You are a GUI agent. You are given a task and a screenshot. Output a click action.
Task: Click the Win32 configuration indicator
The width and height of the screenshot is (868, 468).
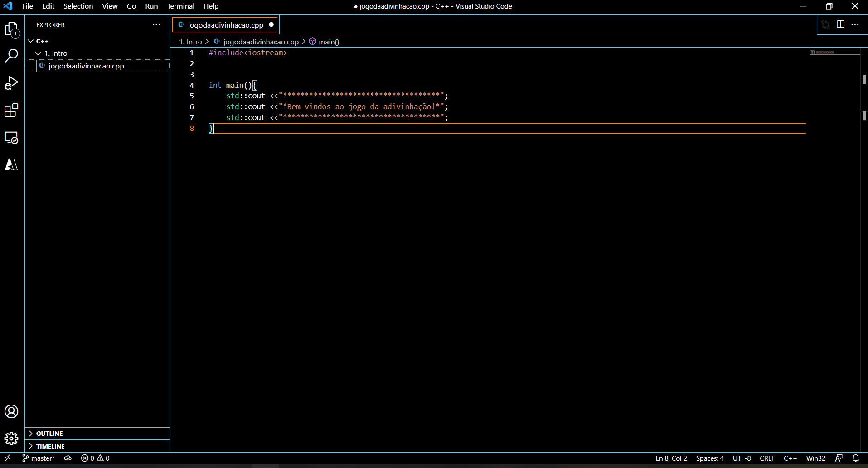[816, 458]
